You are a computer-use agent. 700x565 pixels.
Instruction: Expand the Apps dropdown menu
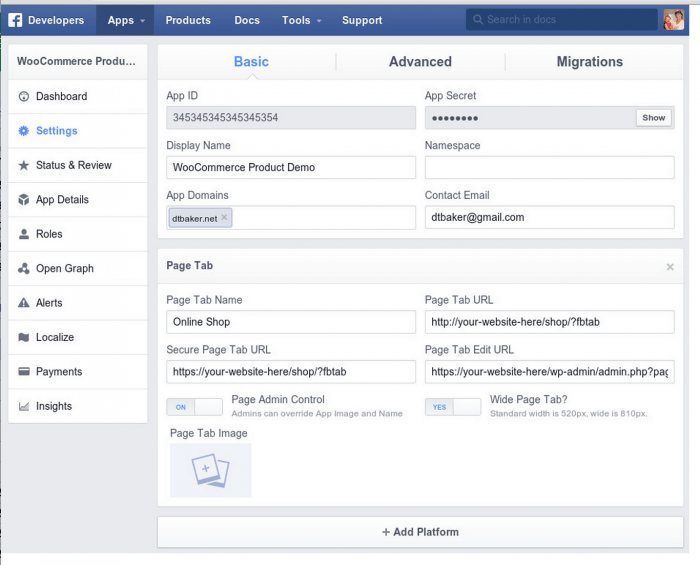pyautogui.click(x=125, y=20)
